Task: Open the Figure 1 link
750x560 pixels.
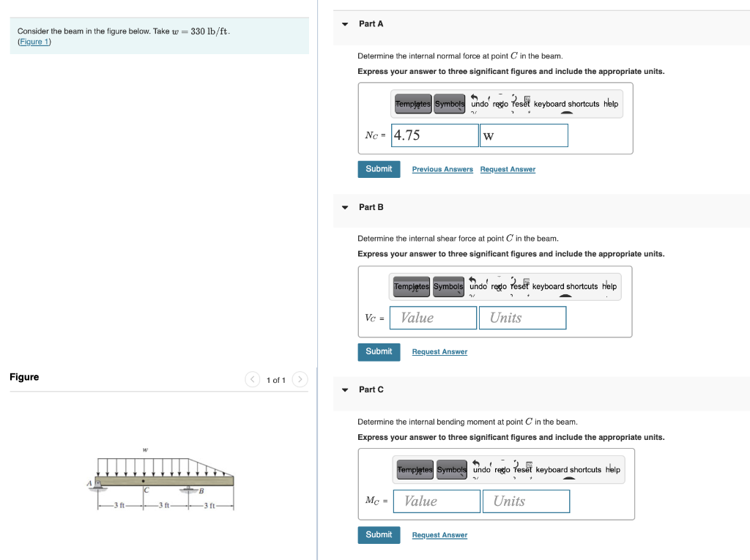Action: pyautogui.click(x=34, y=42)
